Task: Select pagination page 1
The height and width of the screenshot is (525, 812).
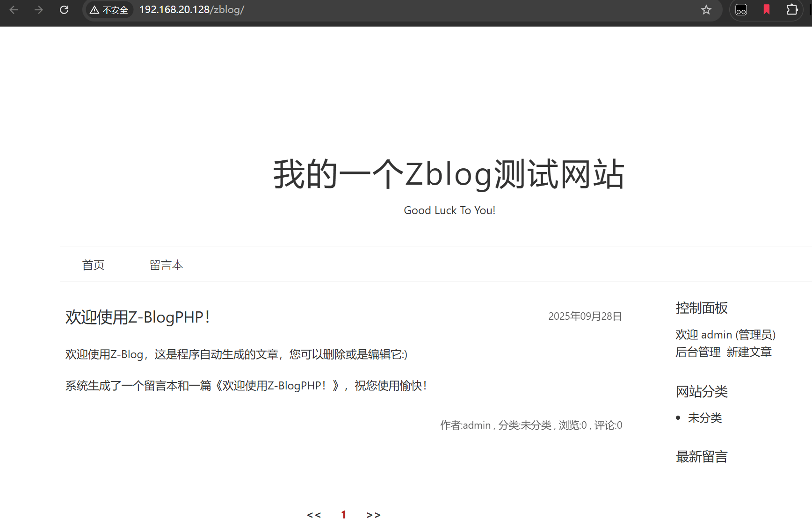Action: click(344, 515)
